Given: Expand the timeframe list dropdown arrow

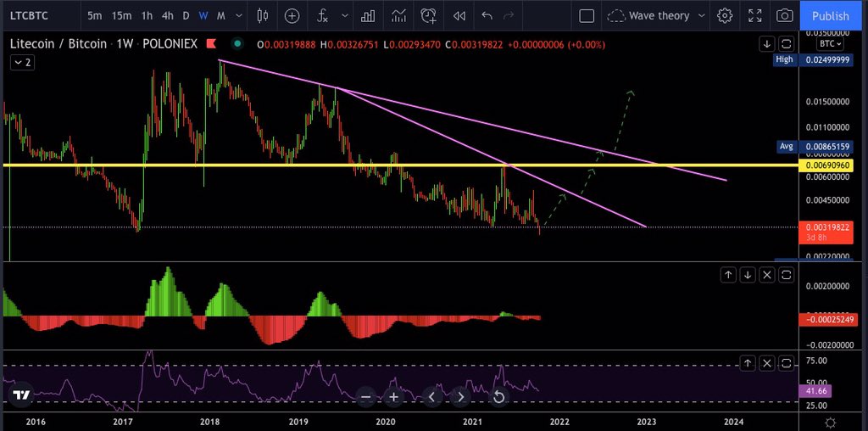Looking at the screenshot, I should tap(239, 16).
